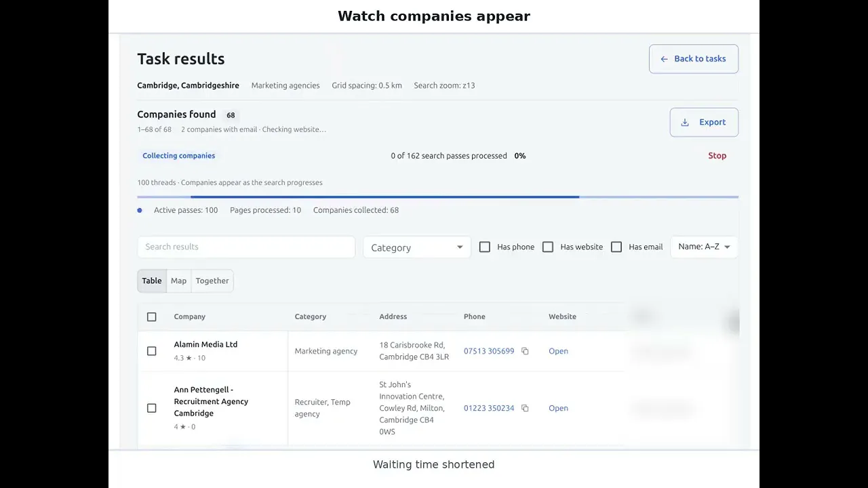Screen dimensions: 868x488
Task: Go back to tasks
Action: click(x=694, y=59)
